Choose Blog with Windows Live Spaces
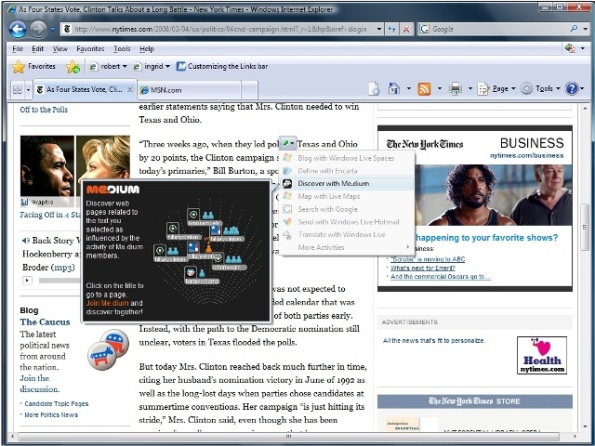Screen dimensions: 595x446 (x=346, y=158)
